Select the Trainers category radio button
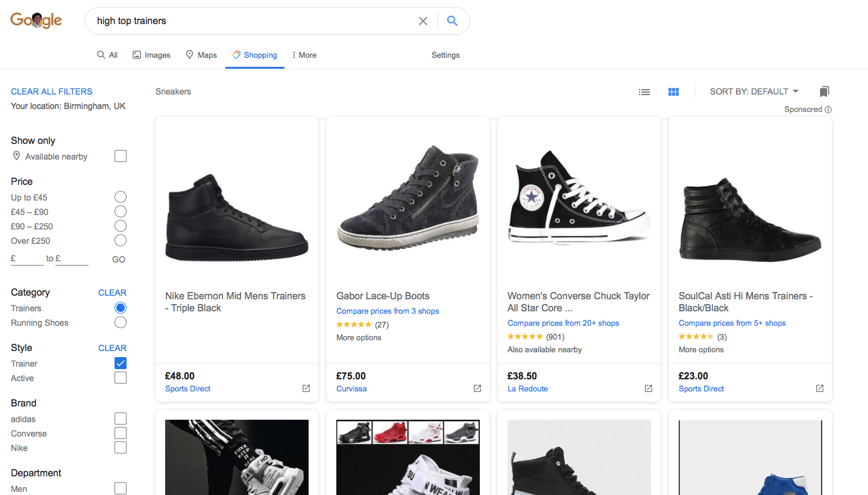The height and width of the screenshot is (495, 868). (x=121, y=308)
